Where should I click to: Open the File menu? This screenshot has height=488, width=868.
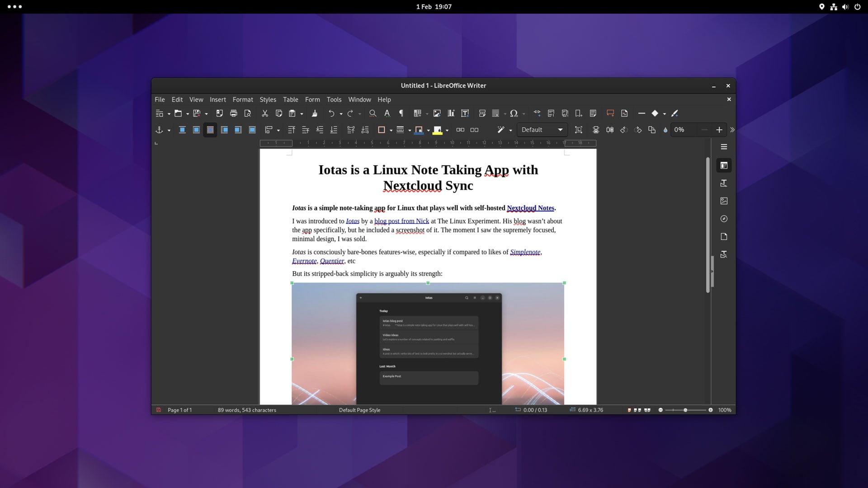[x=160, y=99]
